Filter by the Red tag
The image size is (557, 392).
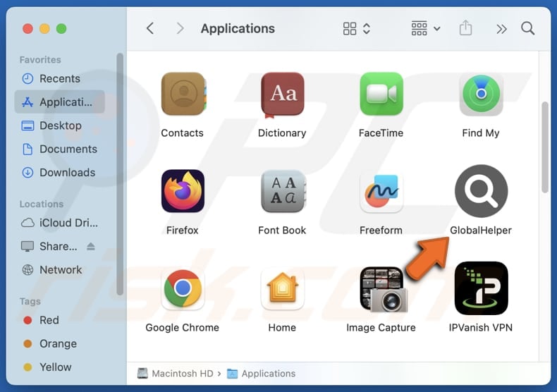tap(59, 320)
